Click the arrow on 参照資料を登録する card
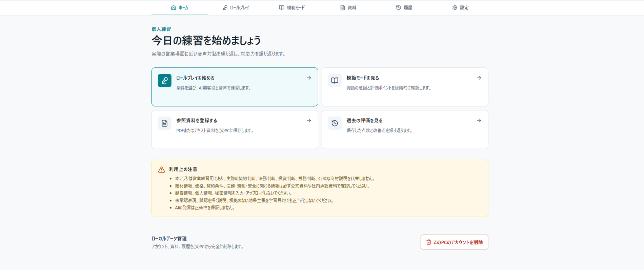This screenshot has height=270, width=644. click(x=309, y=120)
